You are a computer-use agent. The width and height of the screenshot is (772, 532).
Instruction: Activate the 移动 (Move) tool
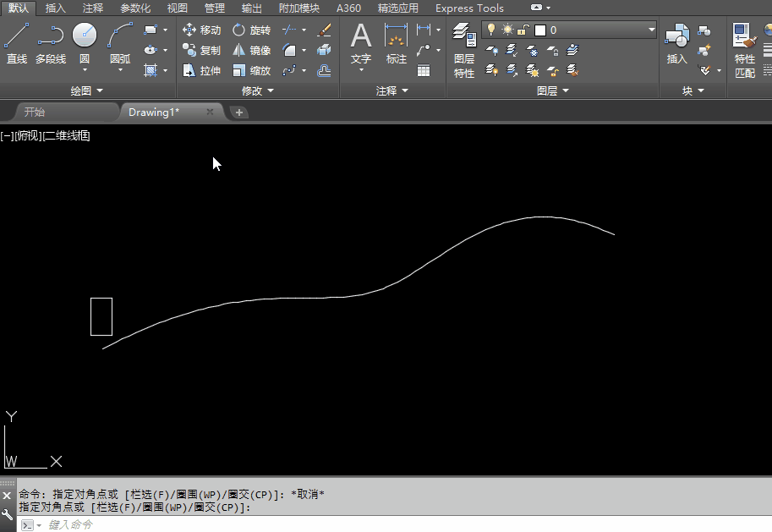click(201, 30)
